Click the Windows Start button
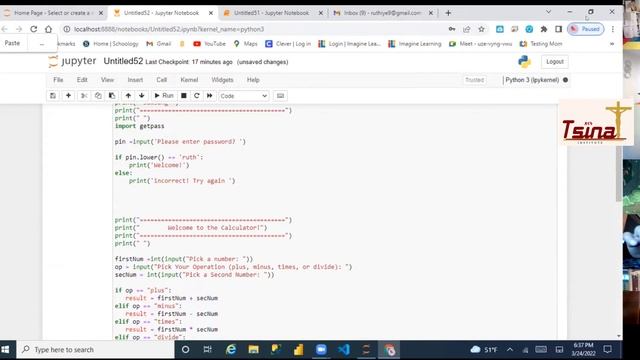 coord(6,350)
